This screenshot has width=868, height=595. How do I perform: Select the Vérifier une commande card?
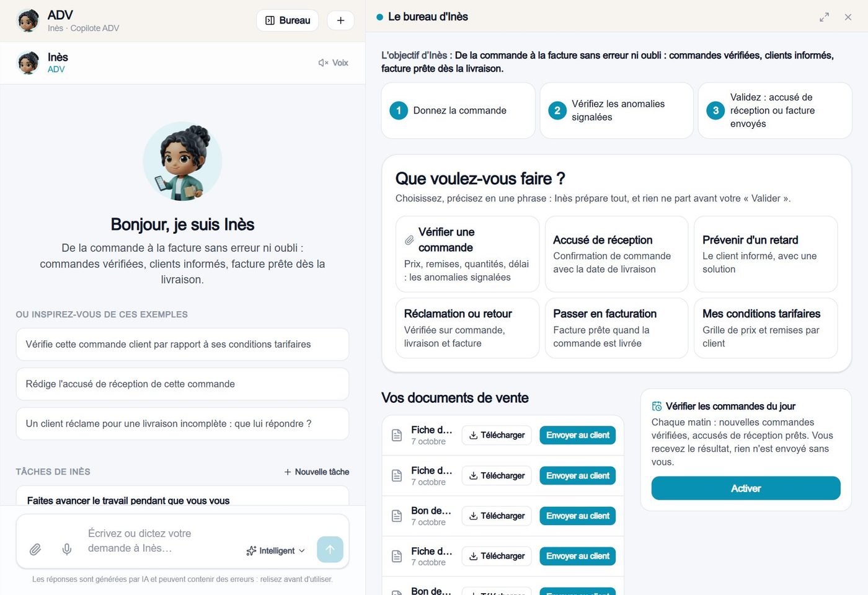coord(467,254)
